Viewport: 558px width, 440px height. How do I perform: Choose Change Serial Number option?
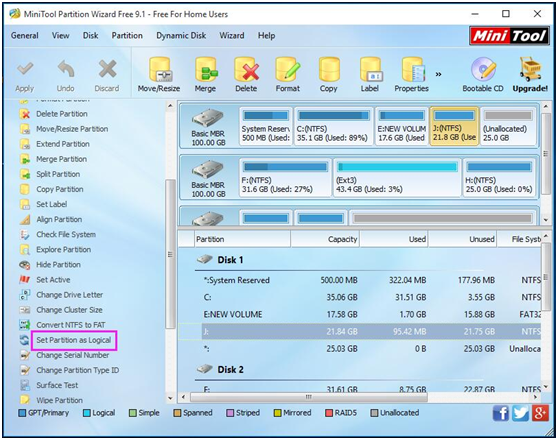click(x=73, y=355)
